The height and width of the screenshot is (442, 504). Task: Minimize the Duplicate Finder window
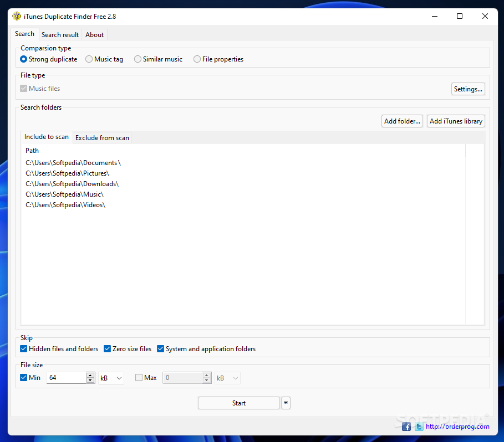pos(435,16)
